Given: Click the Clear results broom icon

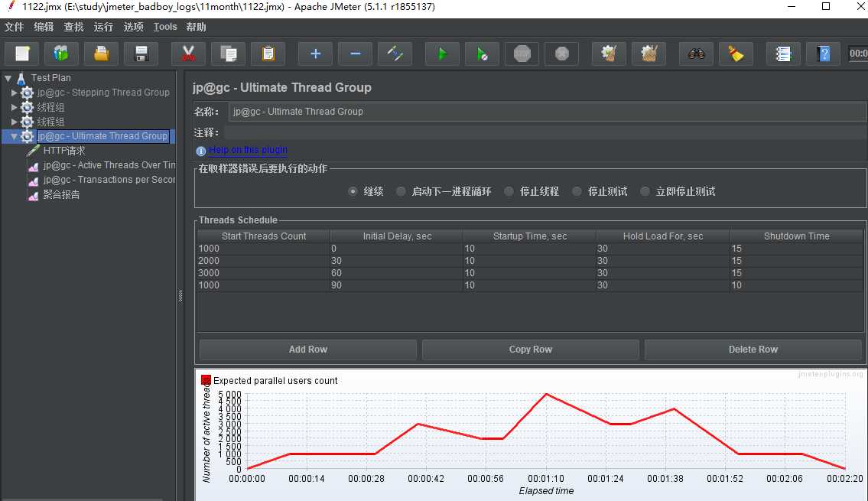Looking at the screenshot, I should point(609,54).
